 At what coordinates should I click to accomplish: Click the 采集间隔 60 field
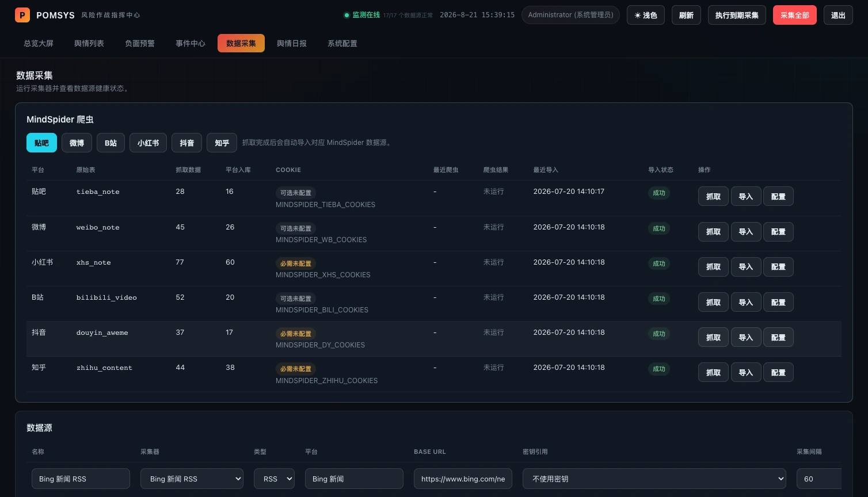pos(819,479)
